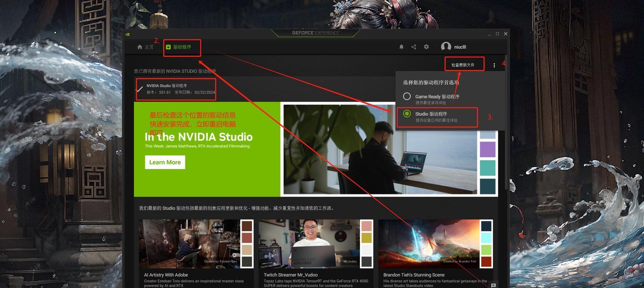Click the 您已拥有最新的 NVIDIA STUDIO status text
Screen dimensions: 644x288
[175, 71]
